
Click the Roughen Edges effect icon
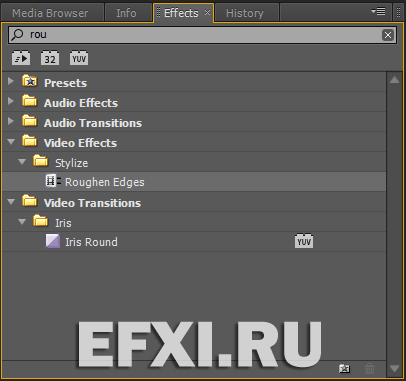pyautogui.click(x=53, y=181)
